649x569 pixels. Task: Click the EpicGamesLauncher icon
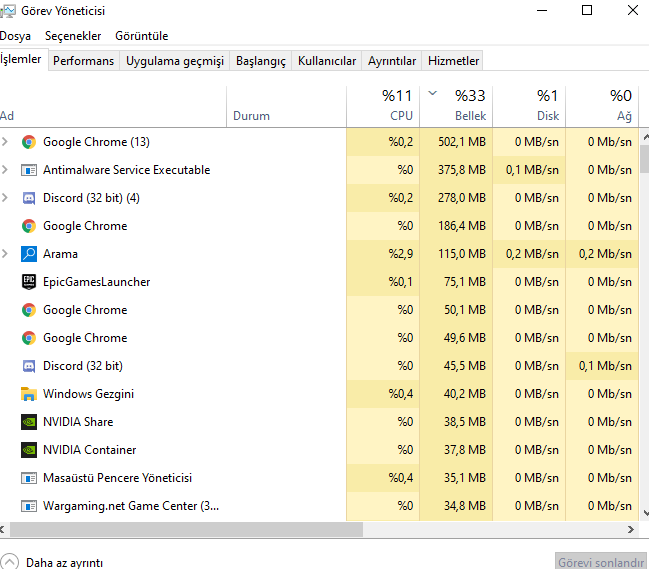(29, 282)
